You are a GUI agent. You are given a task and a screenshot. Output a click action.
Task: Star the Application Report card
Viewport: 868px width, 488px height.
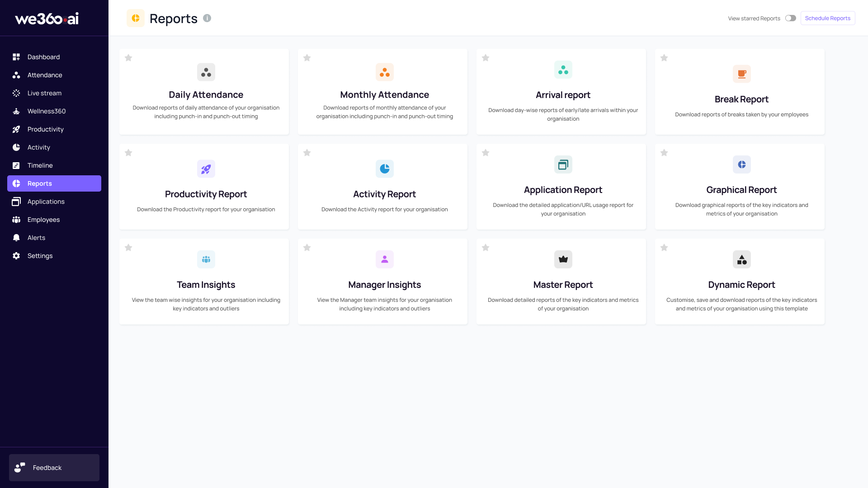pyautogui.click(x=486, y=153)
